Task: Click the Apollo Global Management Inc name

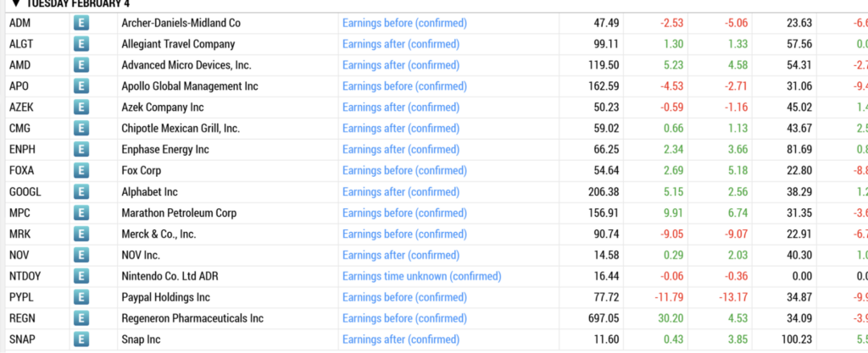Action: (190, 86)
